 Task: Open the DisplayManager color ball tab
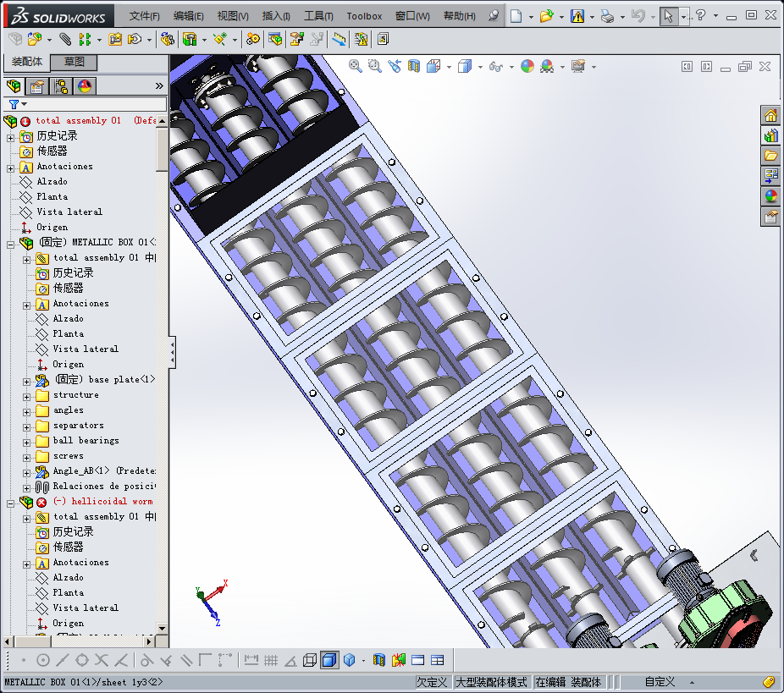(x=85, y=86)
